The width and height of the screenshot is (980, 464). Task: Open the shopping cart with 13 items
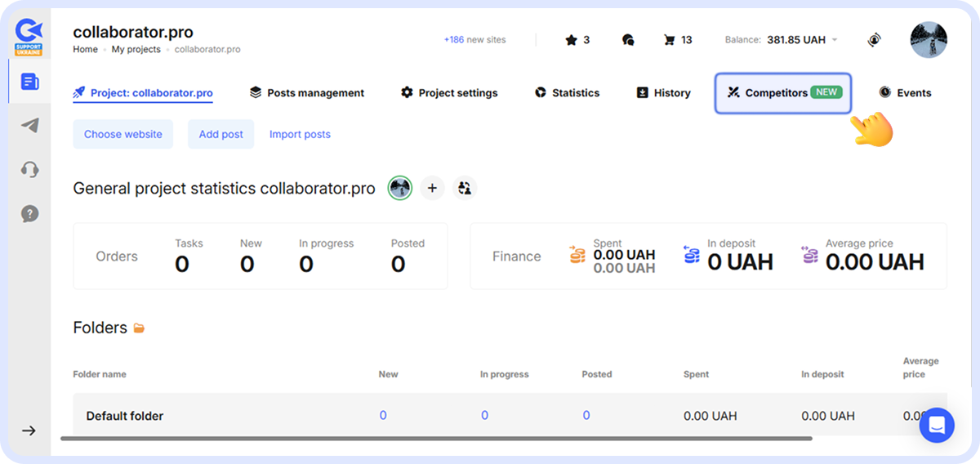[670, 39]
